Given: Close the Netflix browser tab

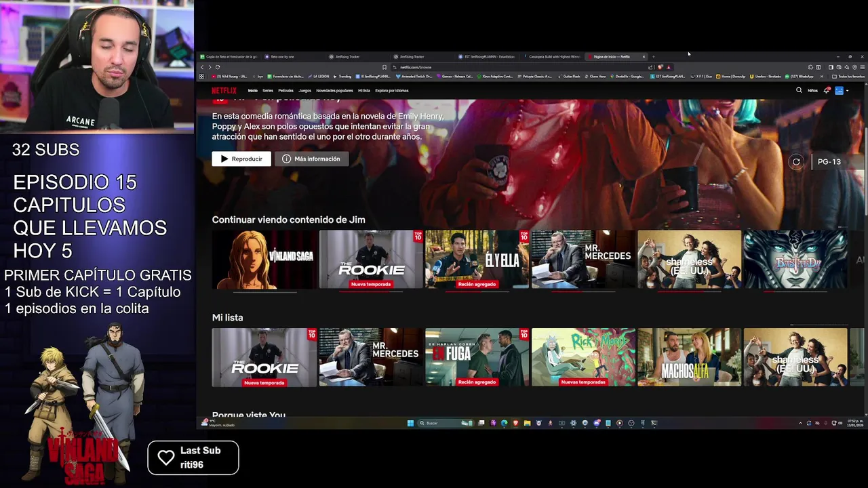Looking at the screenshot, I should tap(644, 57).
